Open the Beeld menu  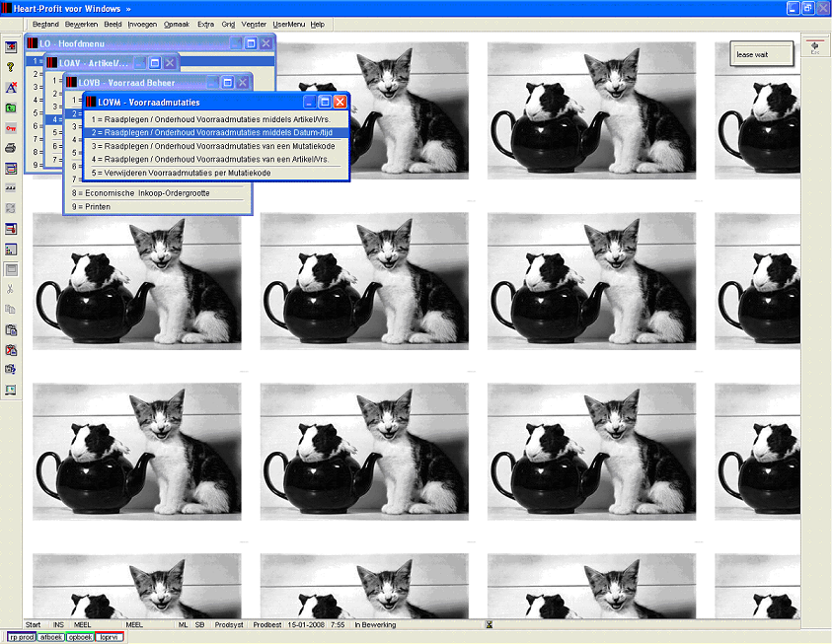tap(113, 25)
